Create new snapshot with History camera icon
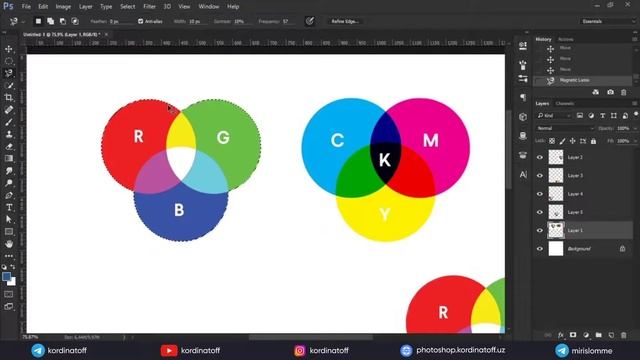Screen dimensions: 640x360 coord(610,92)
